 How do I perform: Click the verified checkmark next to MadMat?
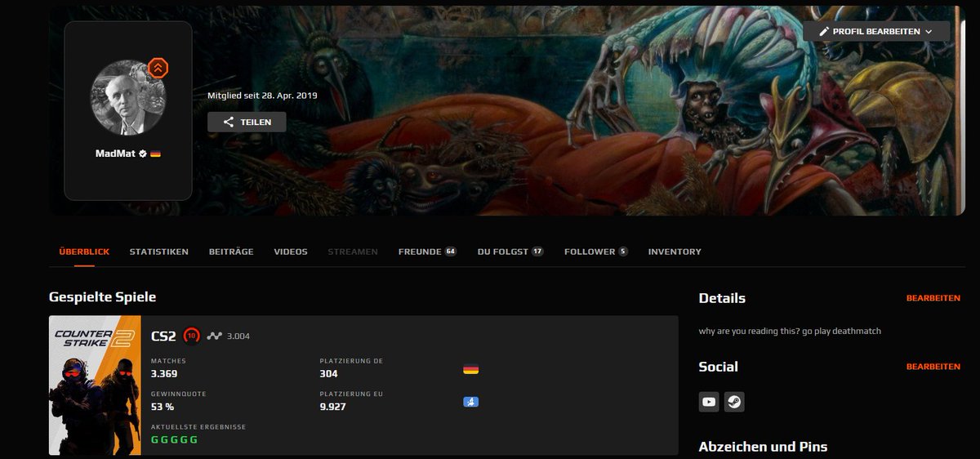click(143, 153)
